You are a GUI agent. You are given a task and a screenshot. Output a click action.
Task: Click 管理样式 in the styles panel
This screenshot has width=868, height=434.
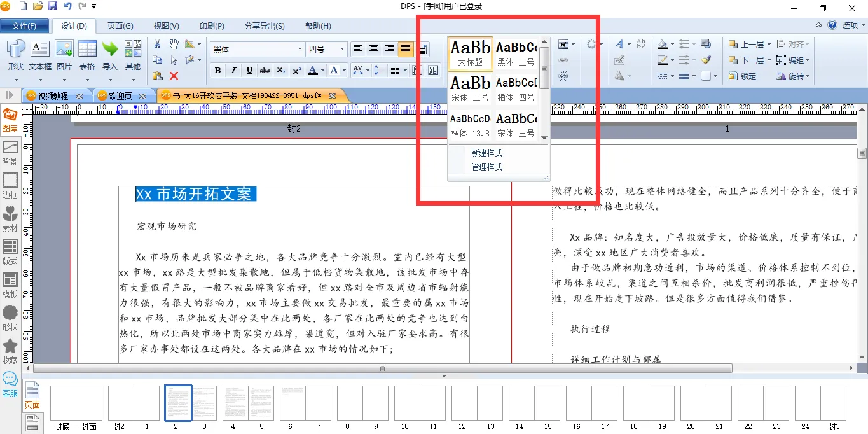(x=486, y=167)
